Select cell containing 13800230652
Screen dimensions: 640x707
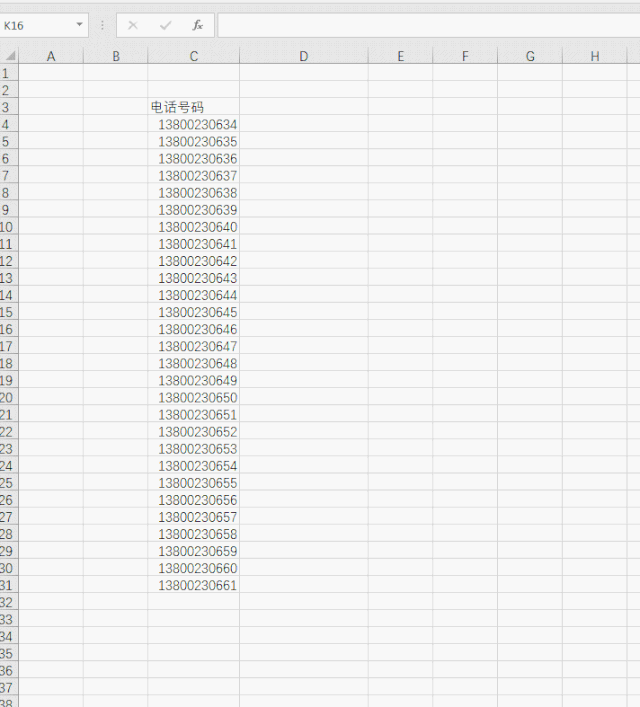coord(193,432)
